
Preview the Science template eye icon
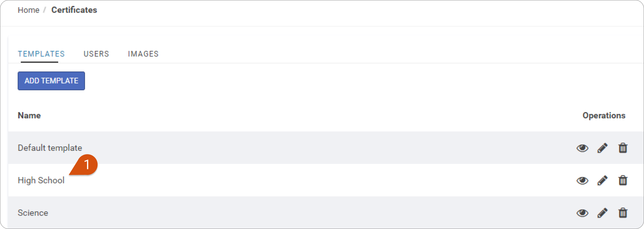pos(582,213)
